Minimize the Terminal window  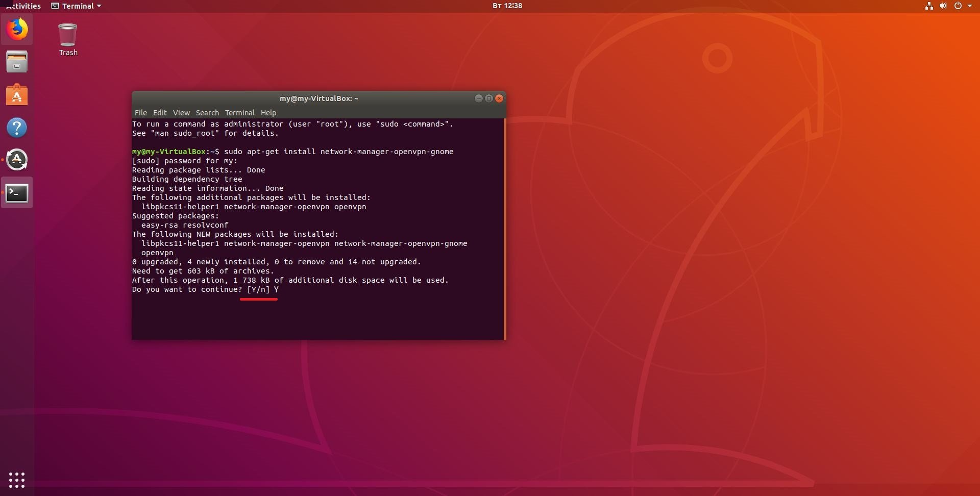coord(478,98)
